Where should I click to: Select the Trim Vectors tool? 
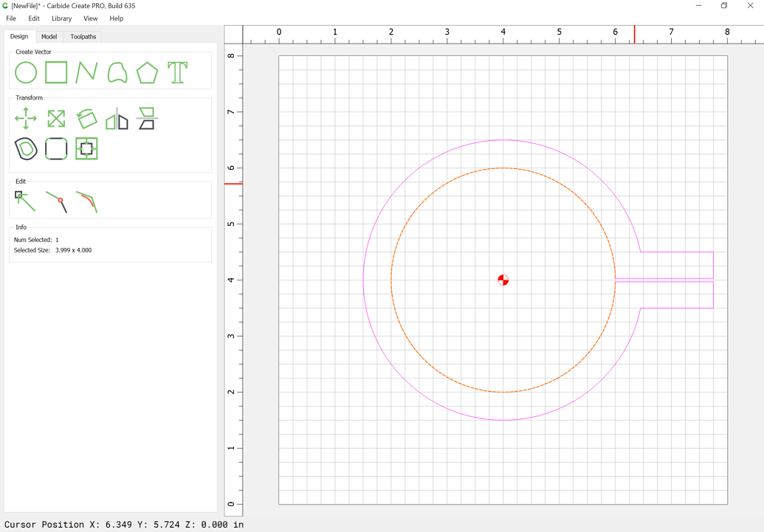click(x=57, y=200)
